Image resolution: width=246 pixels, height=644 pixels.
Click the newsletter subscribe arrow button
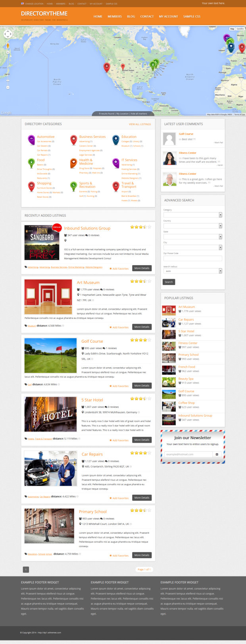tap(217, 454)
